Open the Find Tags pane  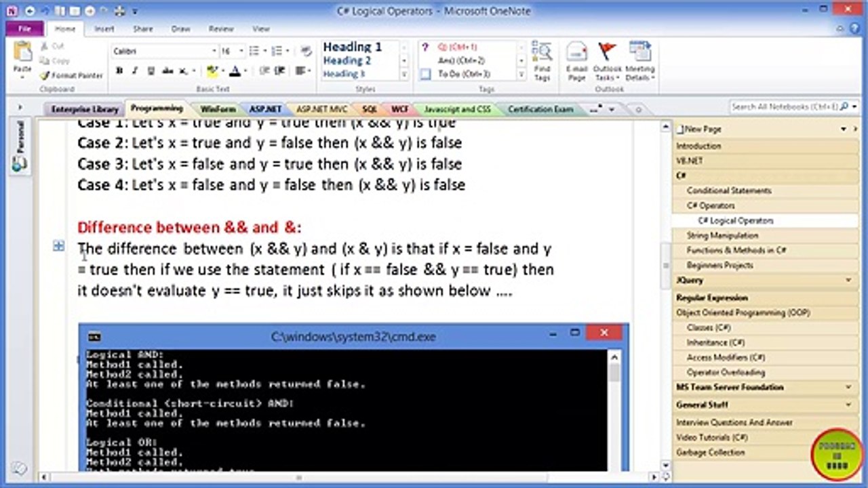(x=542, y=61)
